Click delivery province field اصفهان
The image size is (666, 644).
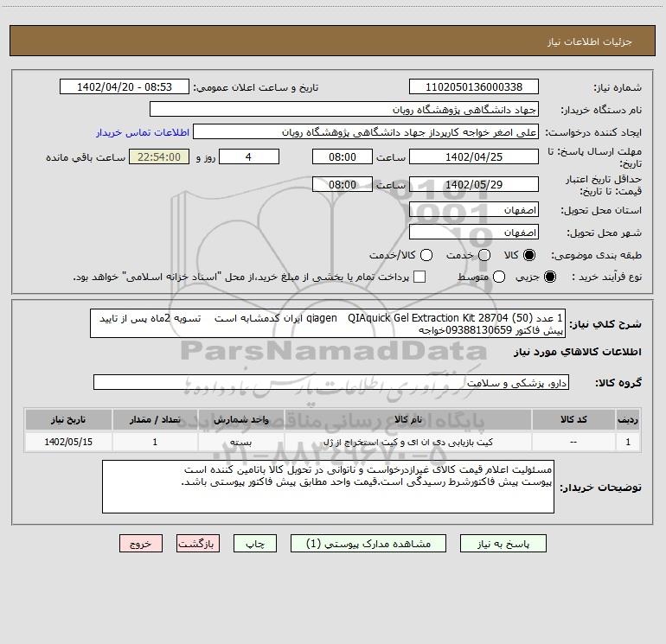pyautogui.click(x=474, y=210)
